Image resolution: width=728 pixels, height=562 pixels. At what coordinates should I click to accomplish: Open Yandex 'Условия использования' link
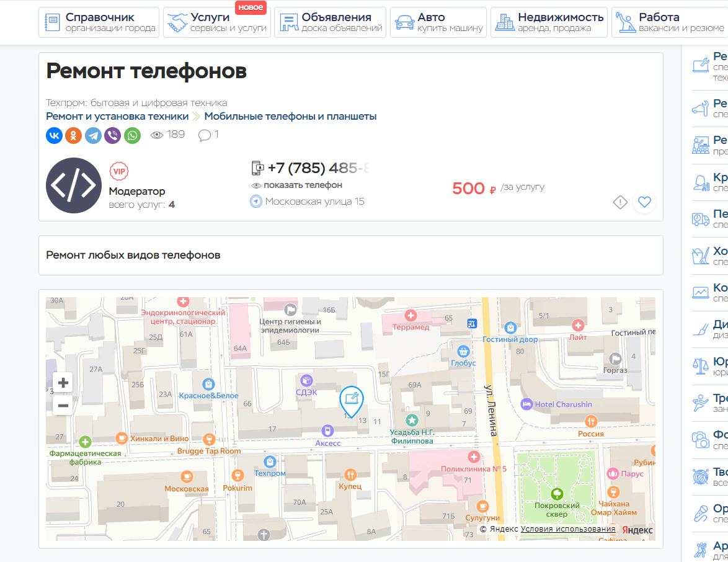[x=568, y=529]
